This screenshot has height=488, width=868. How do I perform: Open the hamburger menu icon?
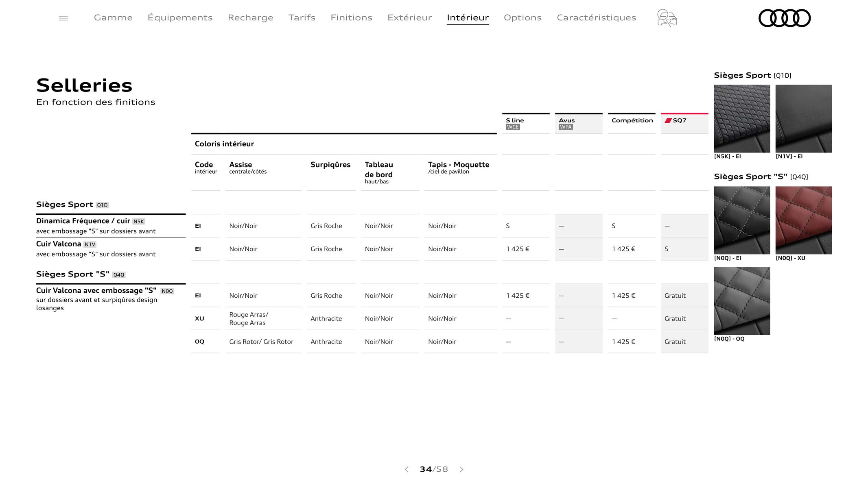coord(63,18)
